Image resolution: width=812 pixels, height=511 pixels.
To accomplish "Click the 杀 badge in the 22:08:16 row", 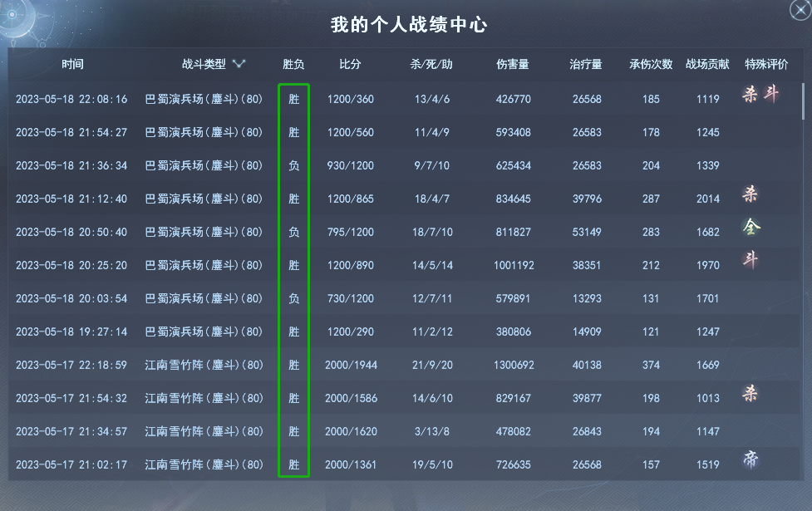I will pyautogui.click(x=750, y=94).
